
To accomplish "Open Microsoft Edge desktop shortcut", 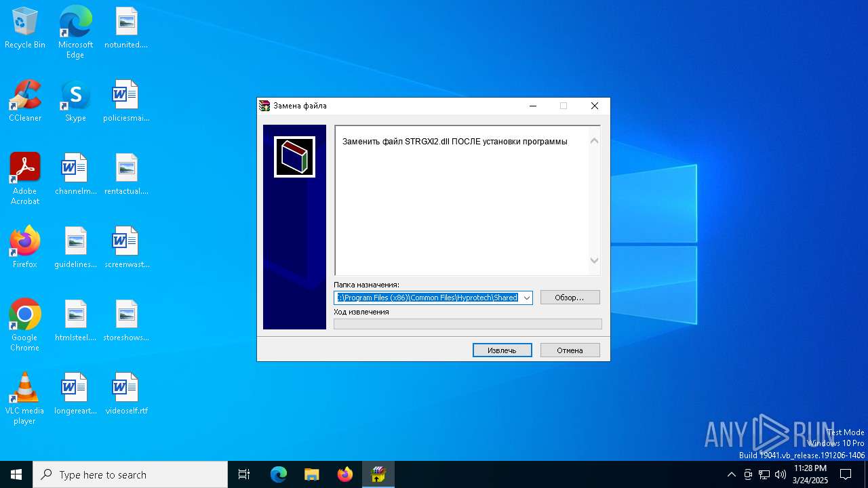I will point(75,33).
